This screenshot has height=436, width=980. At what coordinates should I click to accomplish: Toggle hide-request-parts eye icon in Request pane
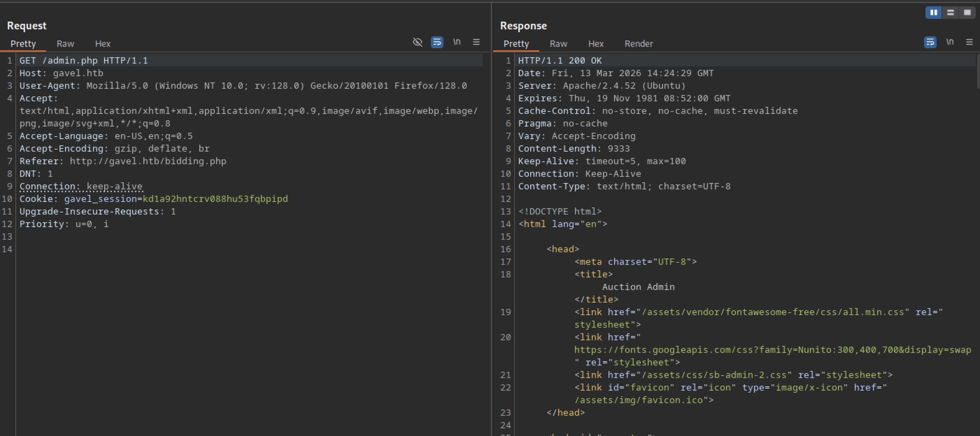(x=417, y=42)
